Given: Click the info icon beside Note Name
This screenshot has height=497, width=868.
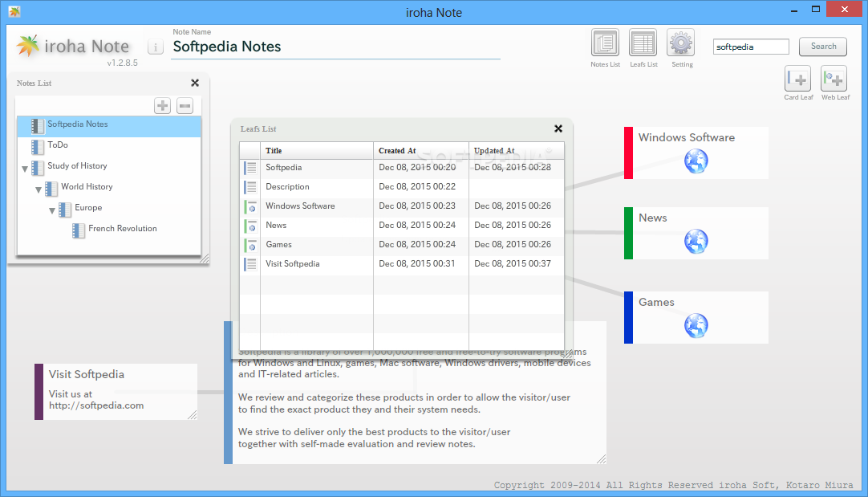Looking at the screenshot, I should [156, 47].
